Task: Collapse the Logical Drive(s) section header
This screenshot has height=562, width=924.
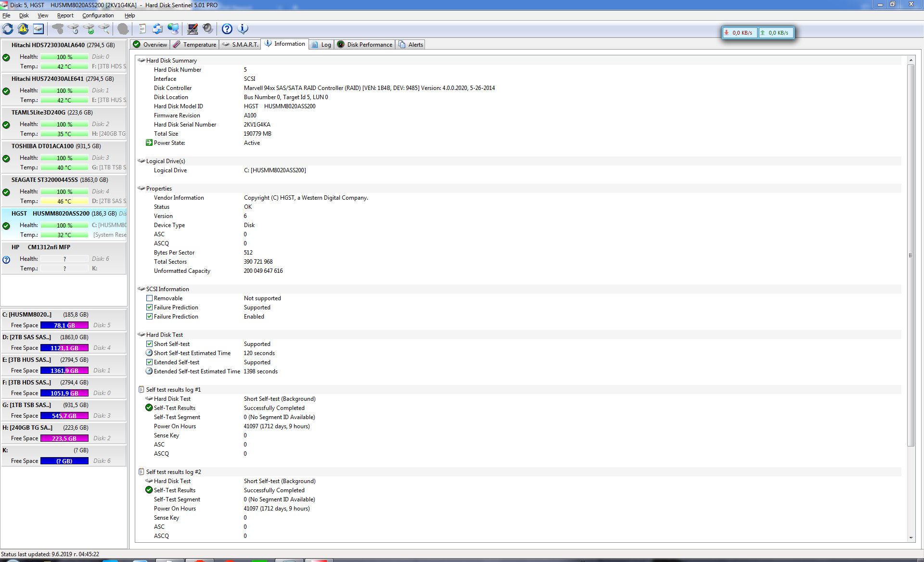Action: coord(519,161)
